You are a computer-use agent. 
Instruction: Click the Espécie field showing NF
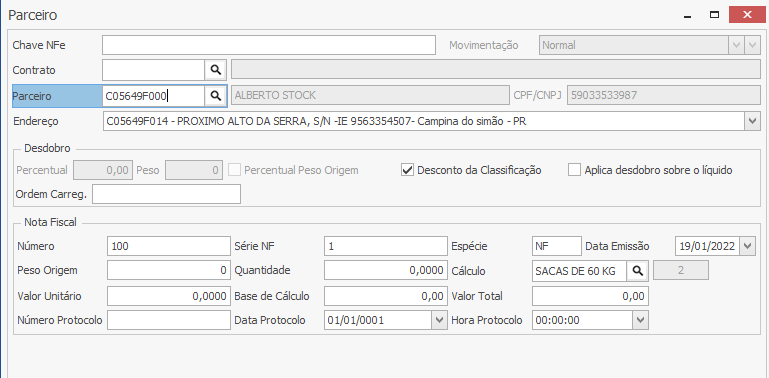(556, 246)
